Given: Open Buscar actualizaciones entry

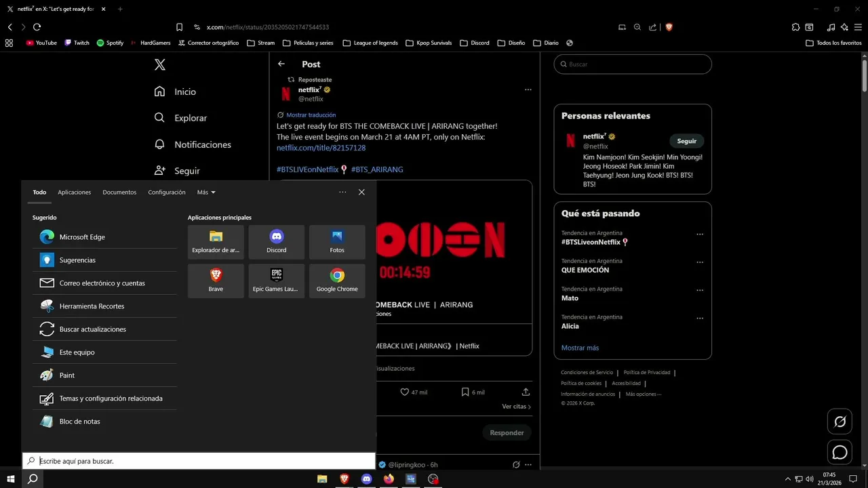Looking at the screenshot, I should [104, 329].
